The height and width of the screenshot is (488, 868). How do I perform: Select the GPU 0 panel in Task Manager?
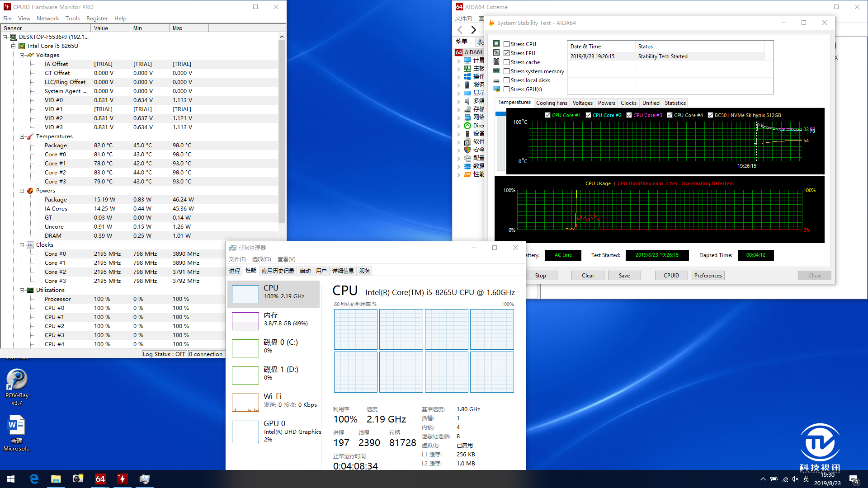tap(274, 432)
